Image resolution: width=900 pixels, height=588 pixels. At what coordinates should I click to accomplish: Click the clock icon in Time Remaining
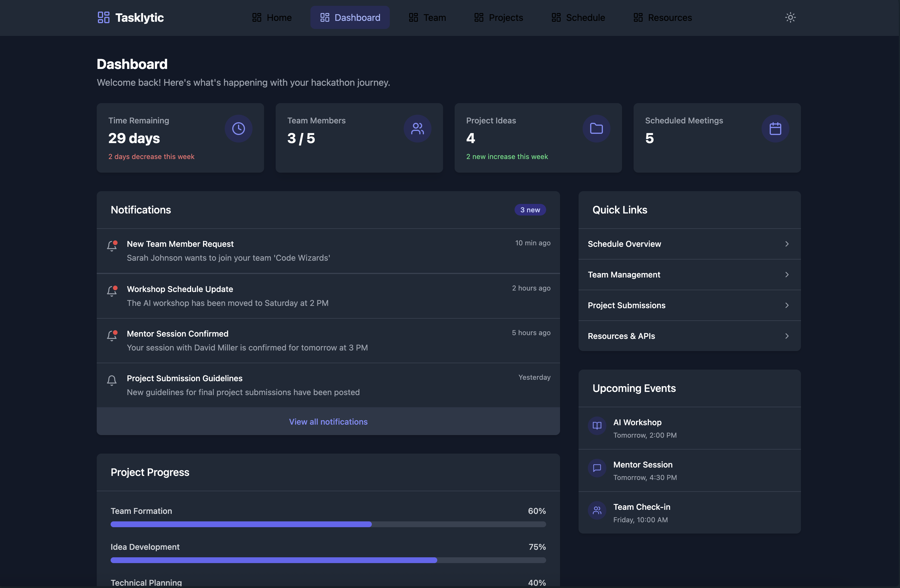238,129
